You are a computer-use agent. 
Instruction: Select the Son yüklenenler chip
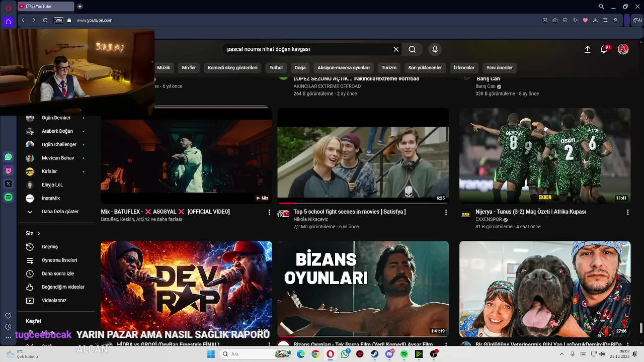(425, 67)
